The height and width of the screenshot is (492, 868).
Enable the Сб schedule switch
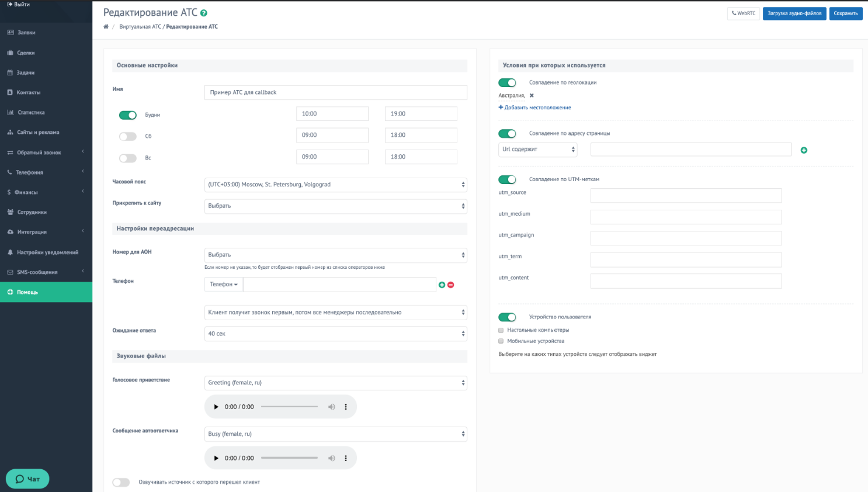(128, 136)
